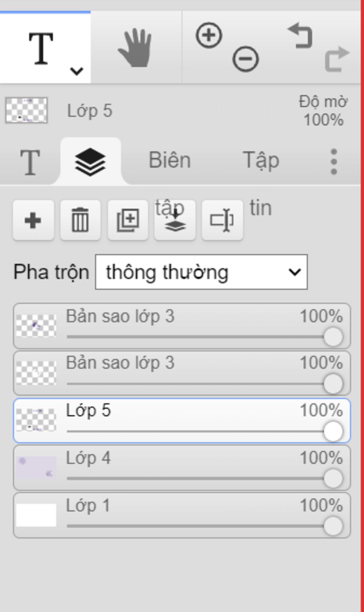This screenshot has height=612, width=364.
Task: Add a new layer with plus button
Action: pyautogui.click(x=33, y=220)
